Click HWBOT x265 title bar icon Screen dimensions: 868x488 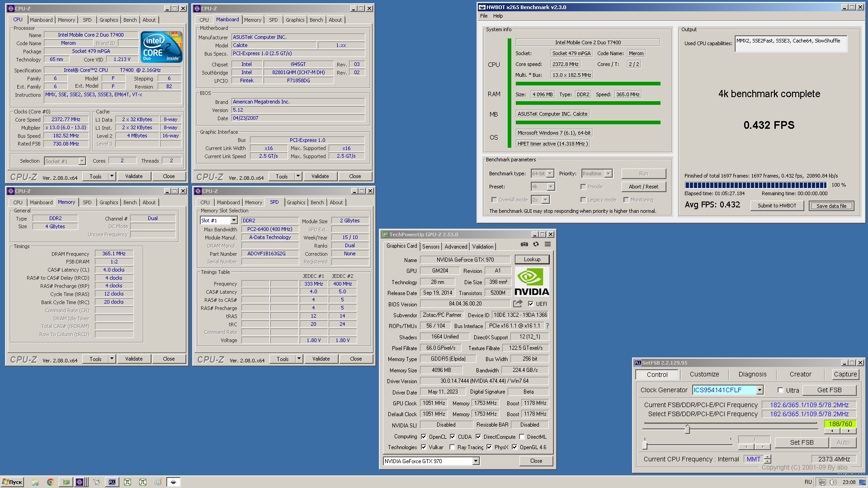pos(482,7)
